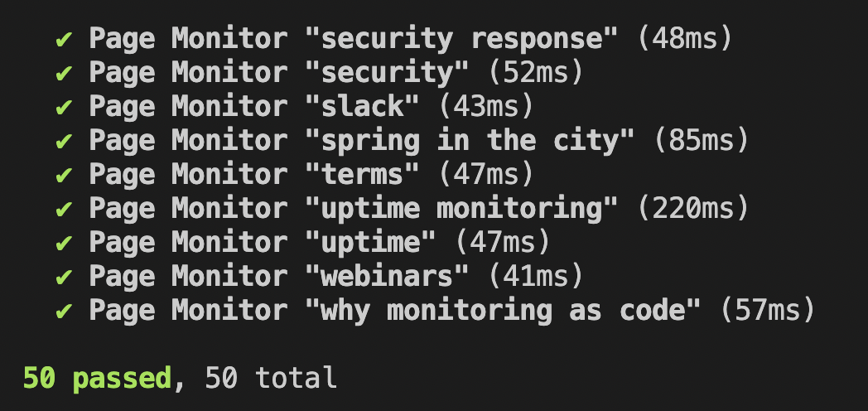The image size is (868, 411).
Task: Click the checkmark beside "uptime monitoring" test
Action: 64,210
